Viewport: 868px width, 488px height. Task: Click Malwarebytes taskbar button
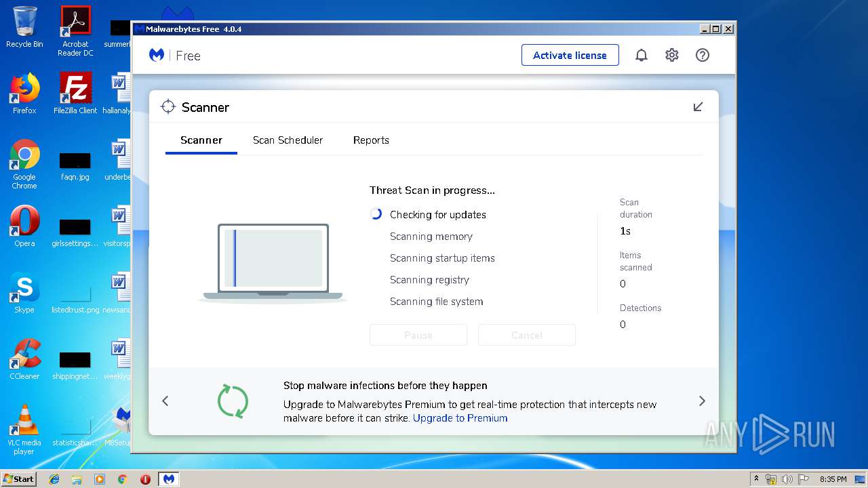(169, 479)
